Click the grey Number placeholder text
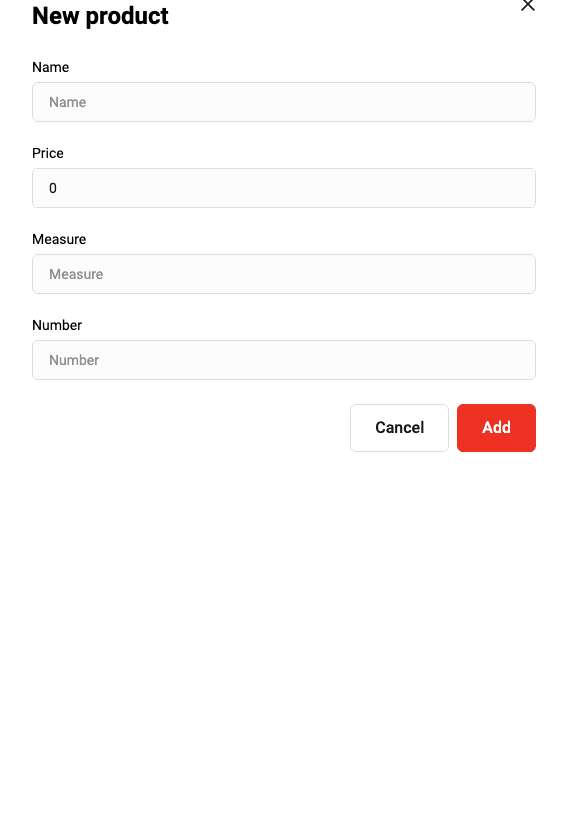Viewport: 568px width, 836px height. coord(74,360)
